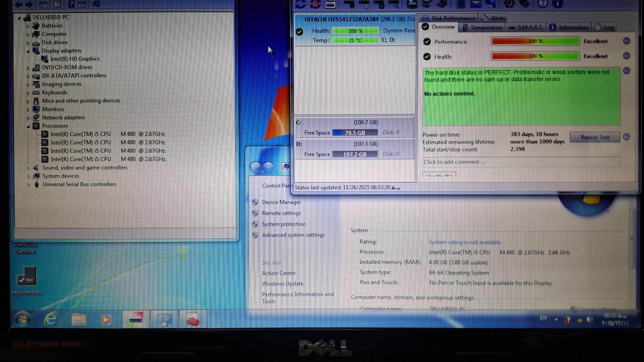This screenshot has width=644, height=362.
Task: Click the Windows Start orb
Action: pos(23,319)
